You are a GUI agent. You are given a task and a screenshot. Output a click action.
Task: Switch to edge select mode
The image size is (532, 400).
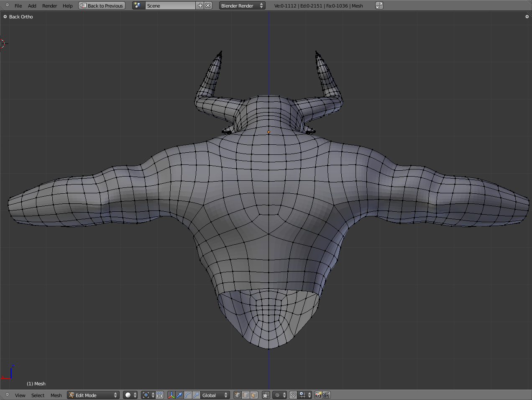coord(246,395)
